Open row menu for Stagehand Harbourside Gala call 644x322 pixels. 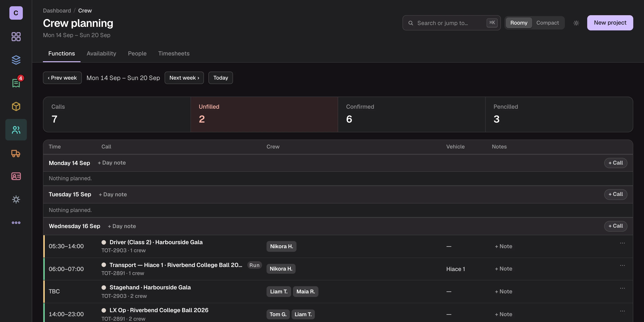[622, 288]
